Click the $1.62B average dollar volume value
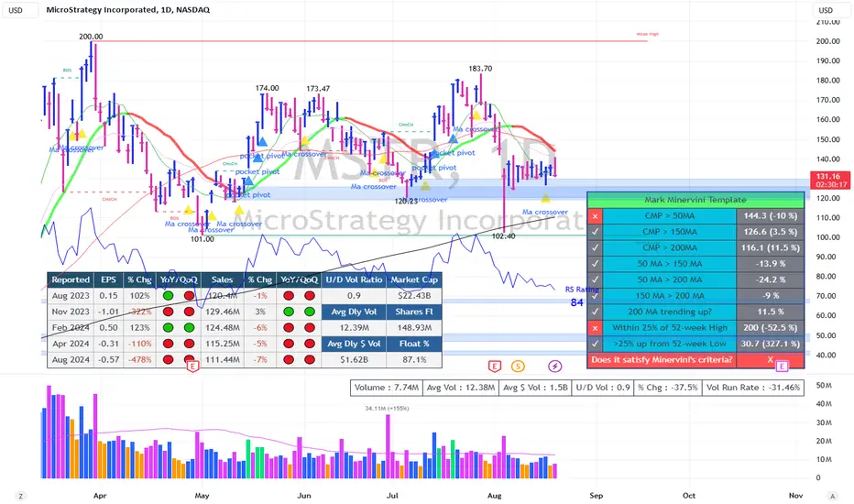This screenshot has width=854, height=504. [354, 359]
